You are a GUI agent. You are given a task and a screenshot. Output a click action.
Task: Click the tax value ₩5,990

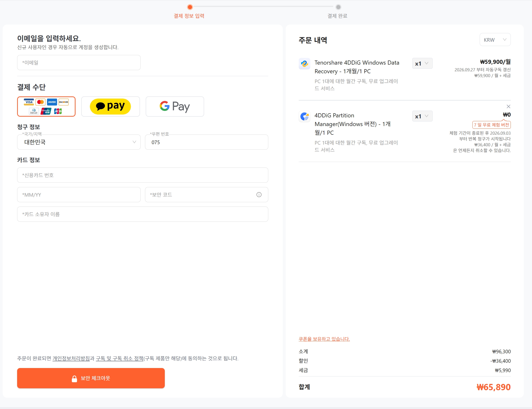[x=503, y=370]
